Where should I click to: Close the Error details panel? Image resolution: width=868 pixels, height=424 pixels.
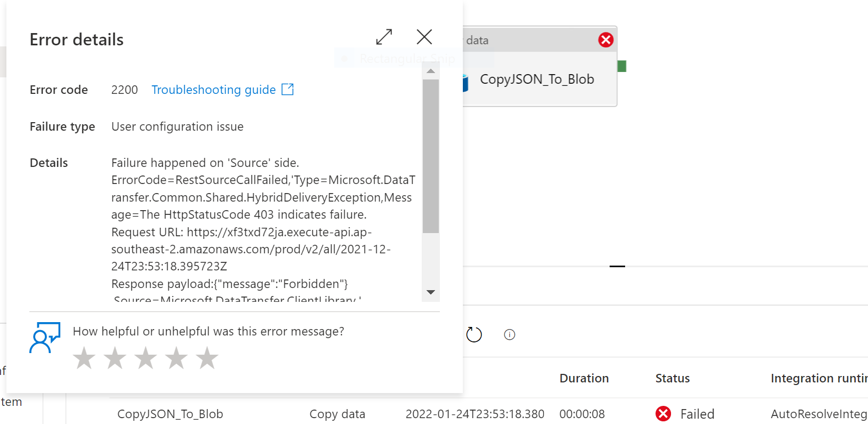click(424, 37)
